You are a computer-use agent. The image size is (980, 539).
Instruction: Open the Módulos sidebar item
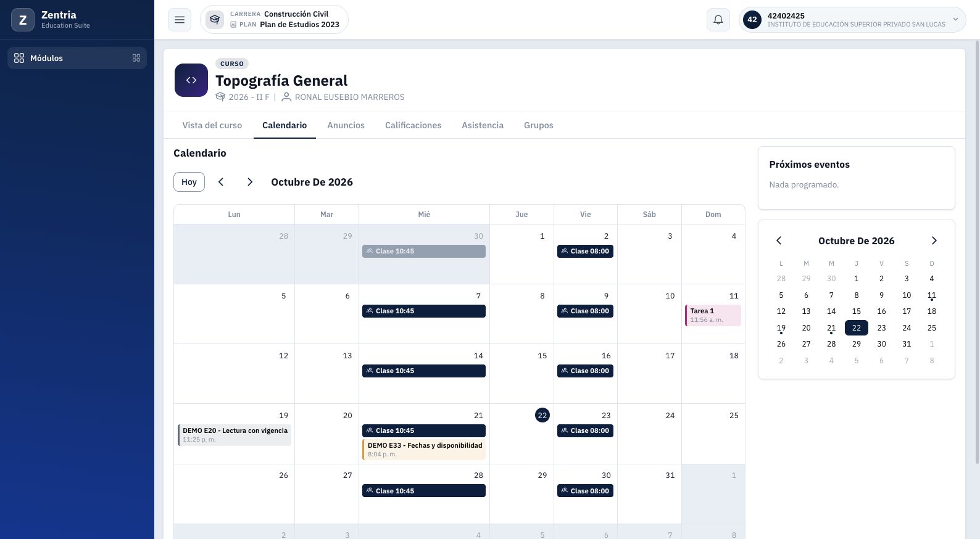[x=77, y=58]
